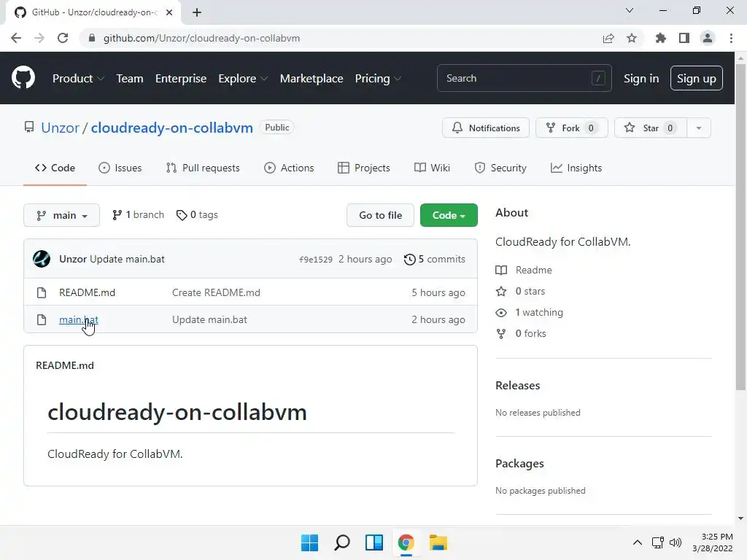
Task: Click the star icon beside 0 stars
Action: click(501, 291)
